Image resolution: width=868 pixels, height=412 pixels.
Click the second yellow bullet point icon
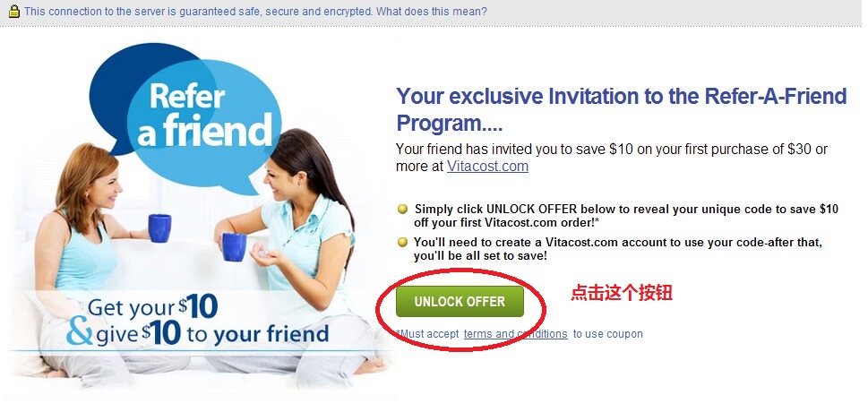[x=403, y=242]
